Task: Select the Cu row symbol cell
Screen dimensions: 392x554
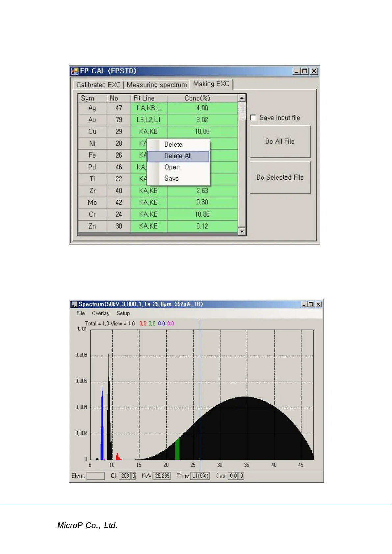Action: [92, 132]
